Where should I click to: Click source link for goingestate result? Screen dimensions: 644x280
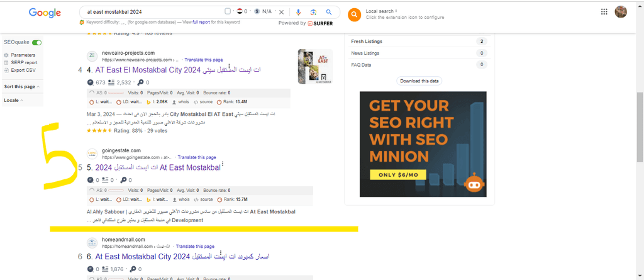tap(203, 199)
